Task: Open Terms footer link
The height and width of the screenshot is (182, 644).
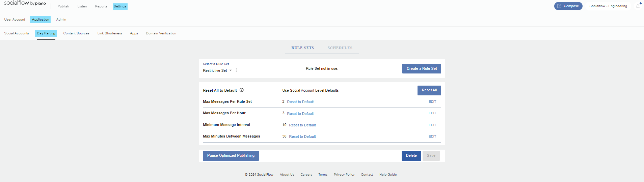Action: click(323, 175)
